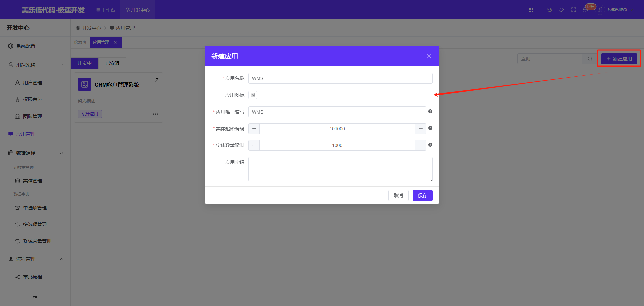Click the app icon picker button
The height and width of the screenshot is (306, 644).
(x=253, y=95)
